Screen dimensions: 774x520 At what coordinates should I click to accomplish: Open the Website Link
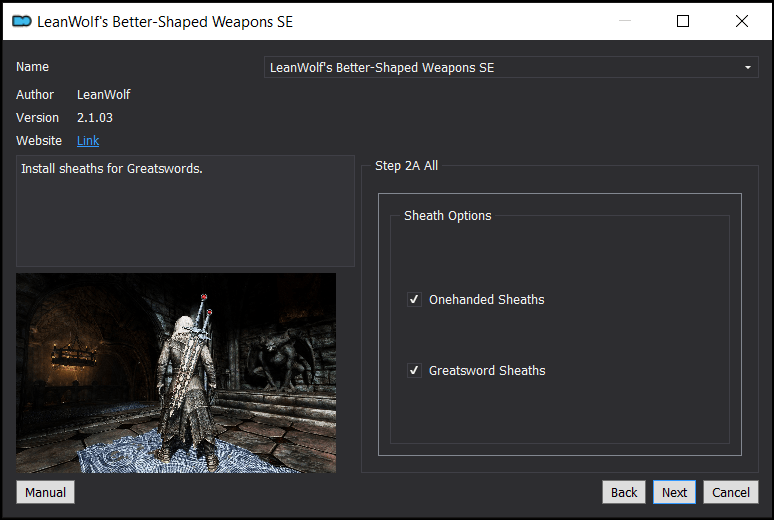coord(88,141)
